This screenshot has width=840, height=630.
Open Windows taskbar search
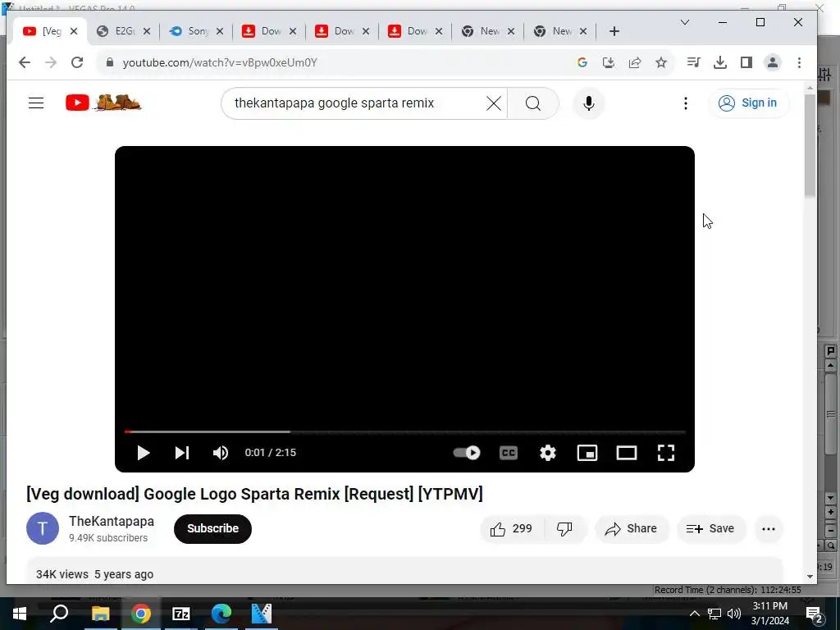click(x=59, y=614)
